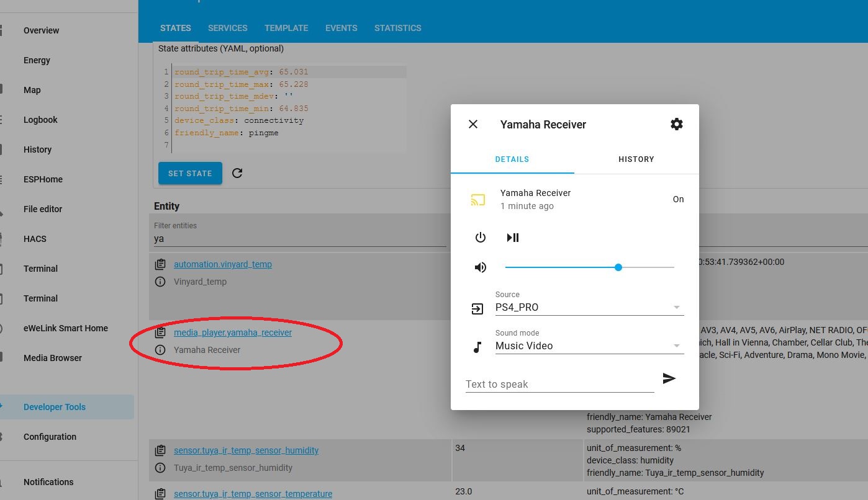Copy the automation.vinyard_temp entity ID
868x500 pixels.
(x=160, y=264)
